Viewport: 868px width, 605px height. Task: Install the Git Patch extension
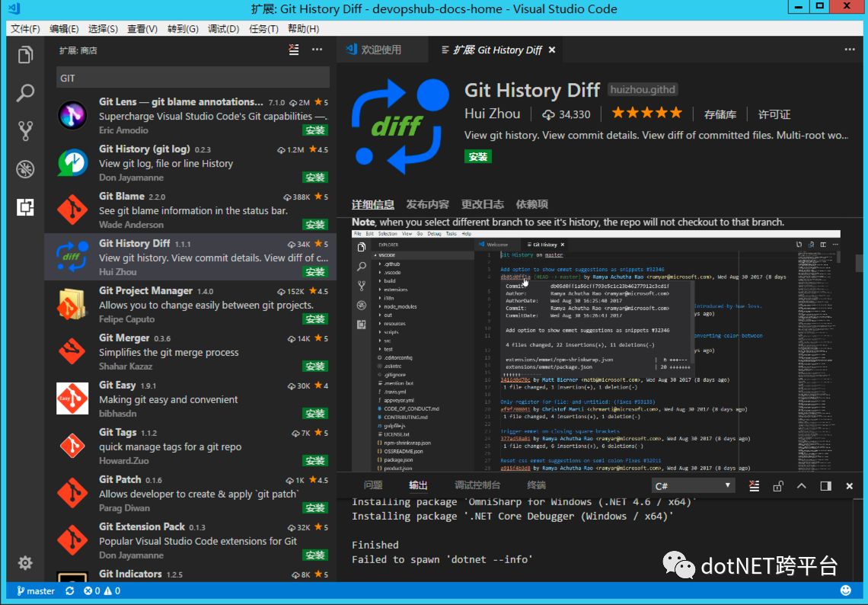(x=315, y=507)
